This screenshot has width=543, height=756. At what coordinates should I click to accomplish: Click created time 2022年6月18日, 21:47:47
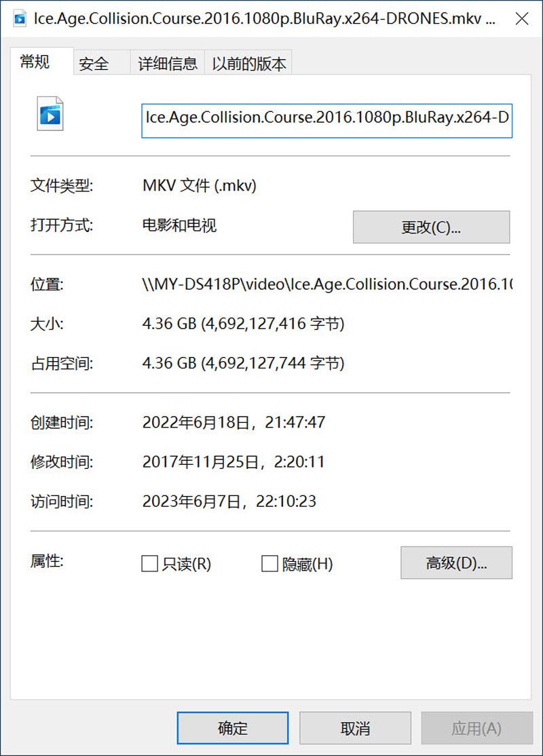click(234, 422)
